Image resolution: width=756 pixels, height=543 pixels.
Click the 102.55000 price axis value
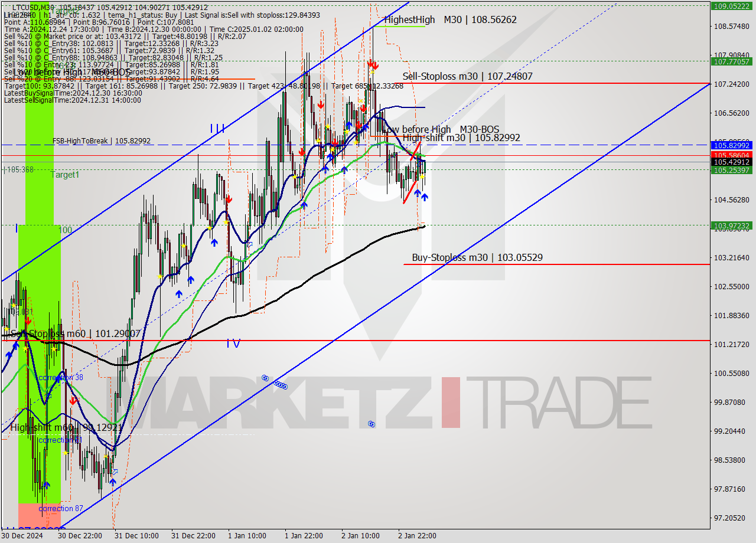point(731,287)
